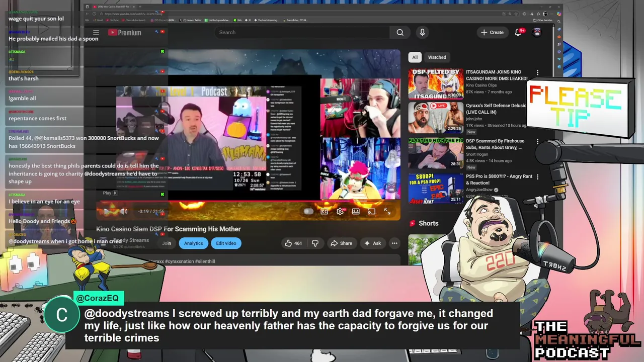
Task: Click the search magnifier button
Action: [x=400, y=32]
